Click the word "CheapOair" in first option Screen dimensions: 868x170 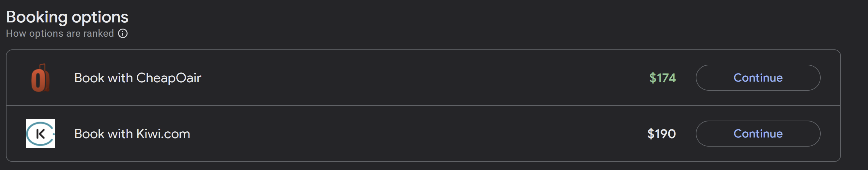click(x=168, y=78)
